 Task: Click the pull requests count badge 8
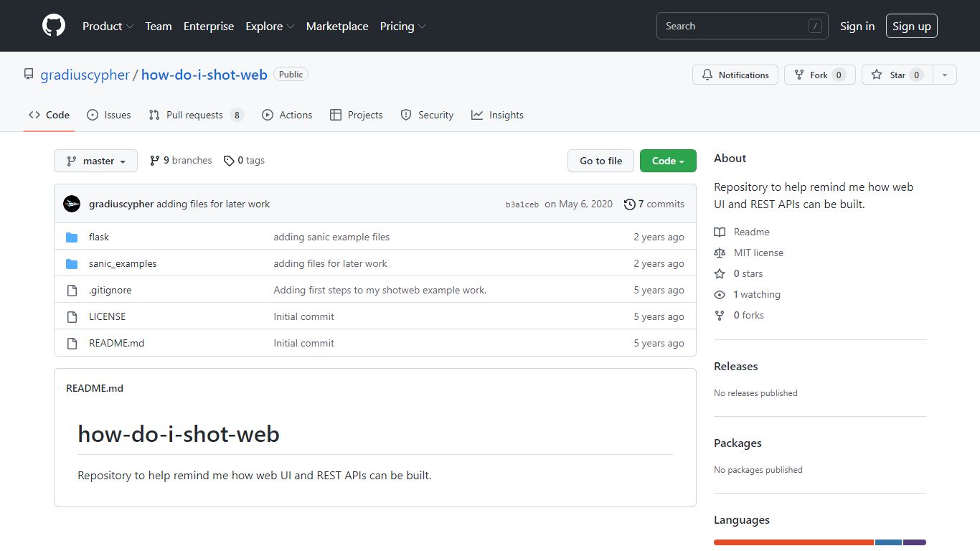(237, 115)
